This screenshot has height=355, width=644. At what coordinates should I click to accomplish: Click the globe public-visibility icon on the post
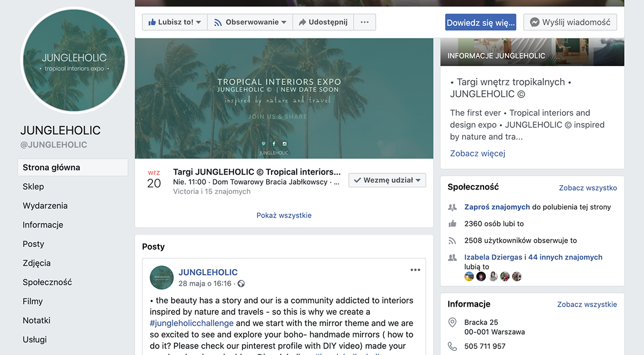tap(241, 284)
